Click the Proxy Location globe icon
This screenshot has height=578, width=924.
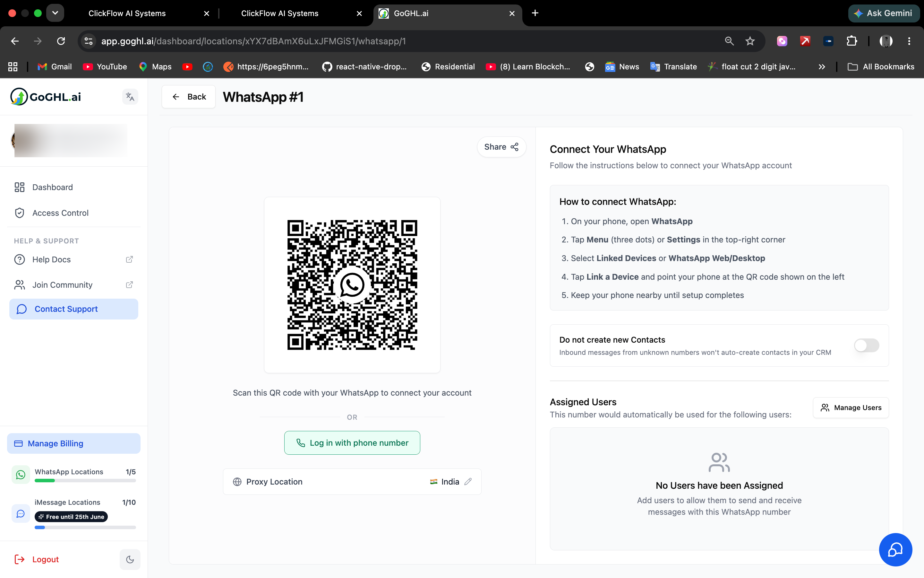(237, 482)
